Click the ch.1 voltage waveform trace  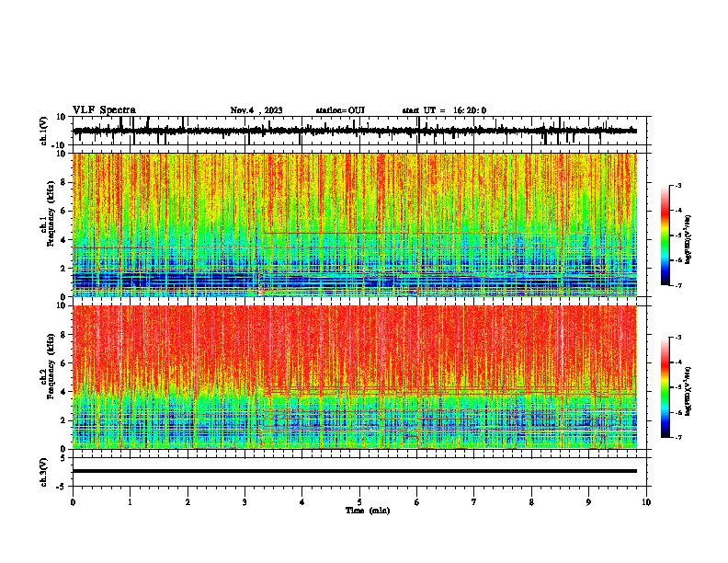point(354,131)
